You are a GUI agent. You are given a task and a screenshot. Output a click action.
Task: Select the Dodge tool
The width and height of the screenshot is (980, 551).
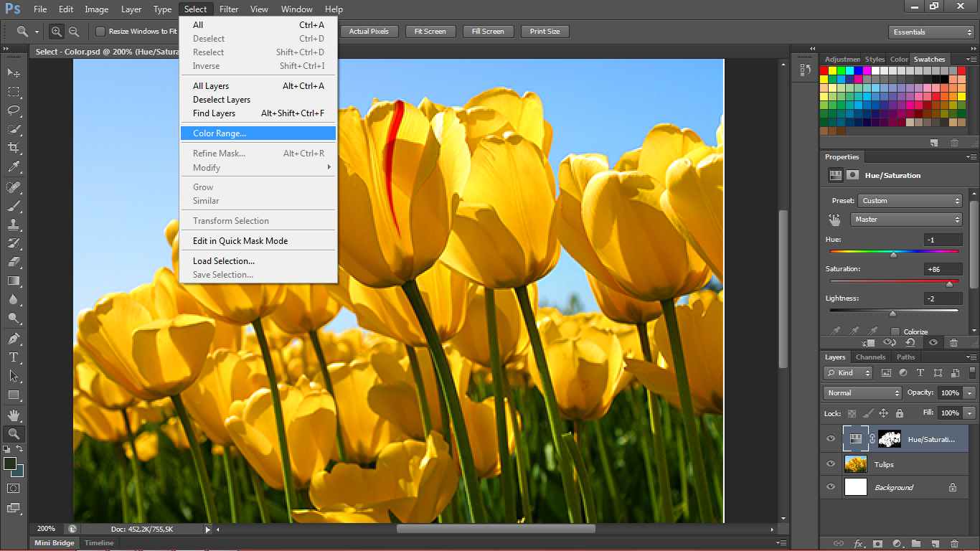pyautogui.click(x=14, y=318)
